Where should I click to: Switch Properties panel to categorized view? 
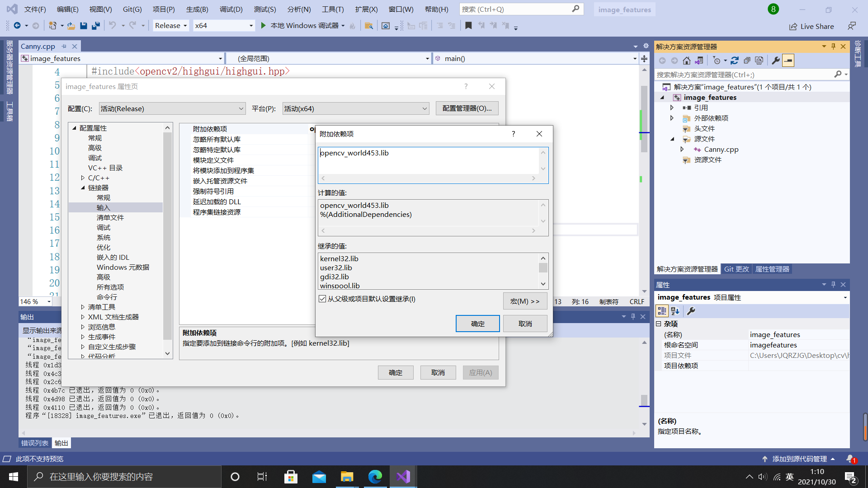point(662,311)
